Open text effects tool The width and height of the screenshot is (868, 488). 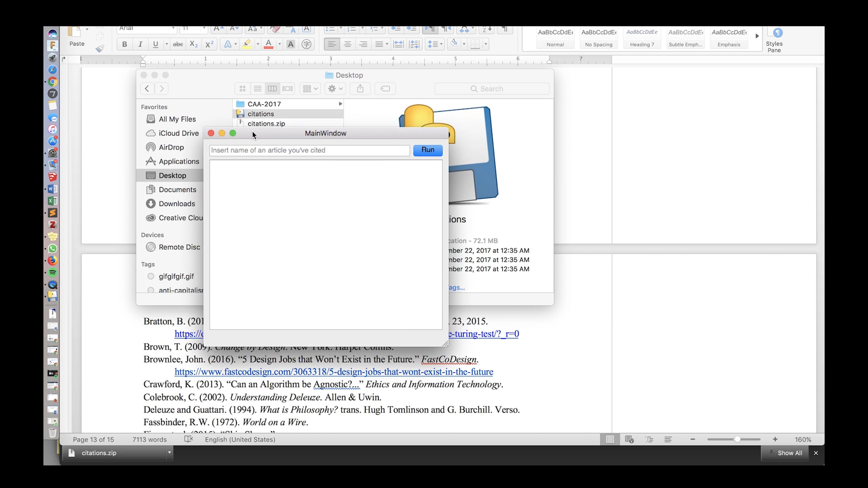(228, 44)
